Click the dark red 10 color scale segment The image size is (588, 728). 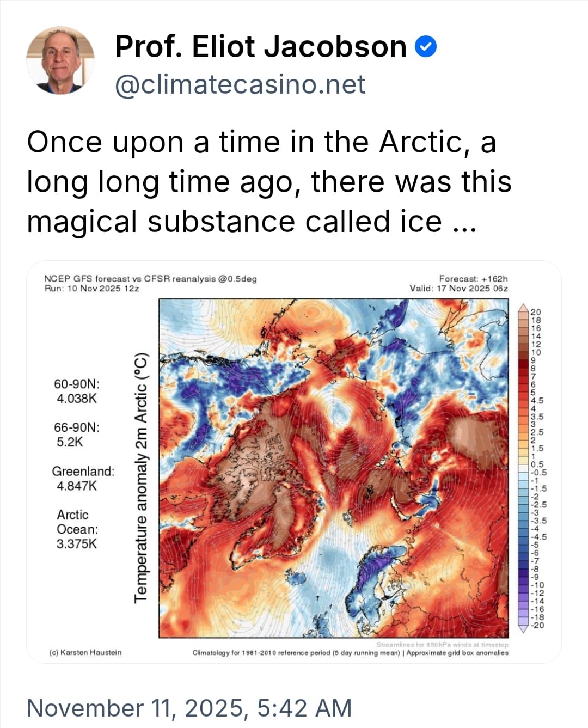pyautogui.click(x=524, y=352)
